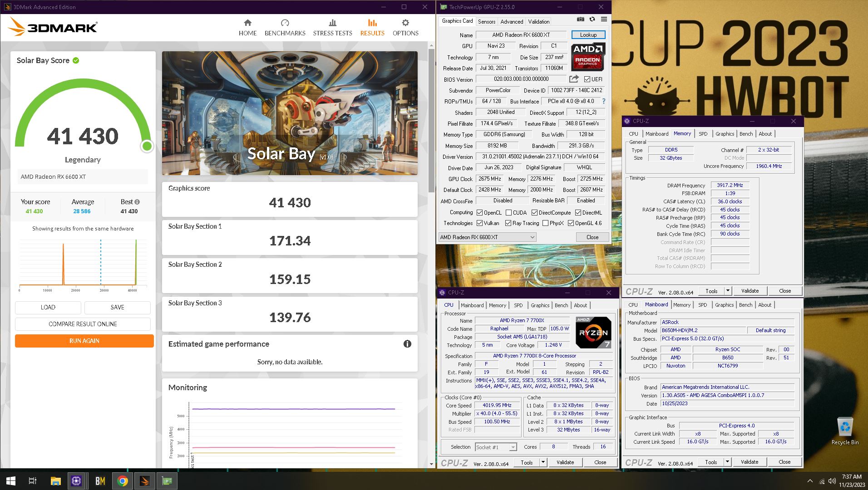This screenshot has width=868, height=490.
Task: Open the RESULTS section in 3DMark
Action: pyautogui.click(x=372, y=28)
